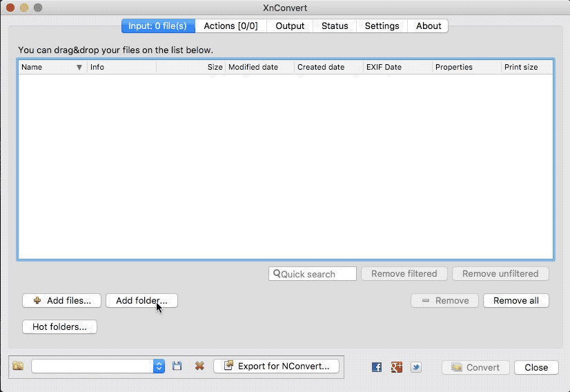The height and width of the screenshot is (392, 570).
Task: Click the Remove all button
Action: pos(516,301)
